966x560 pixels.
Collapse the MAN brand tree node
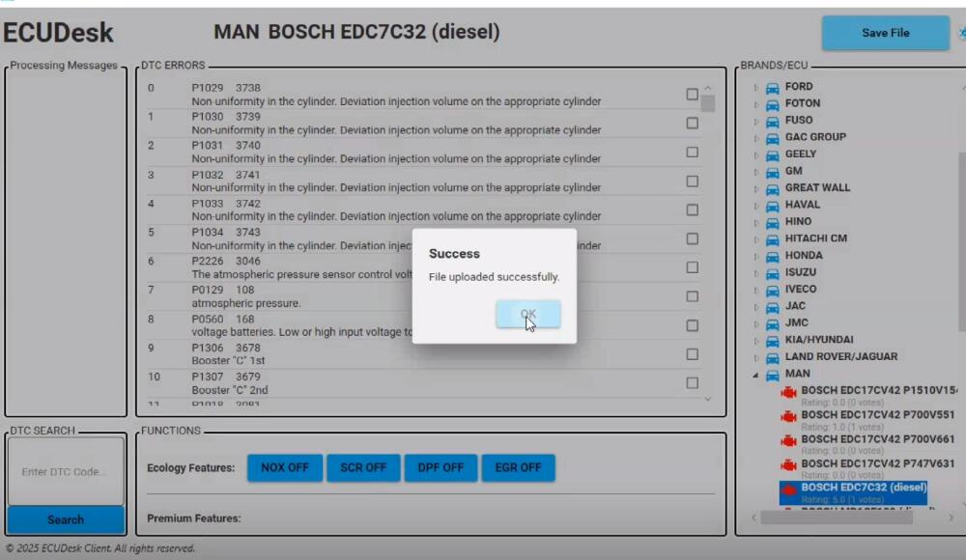point(755,375)
